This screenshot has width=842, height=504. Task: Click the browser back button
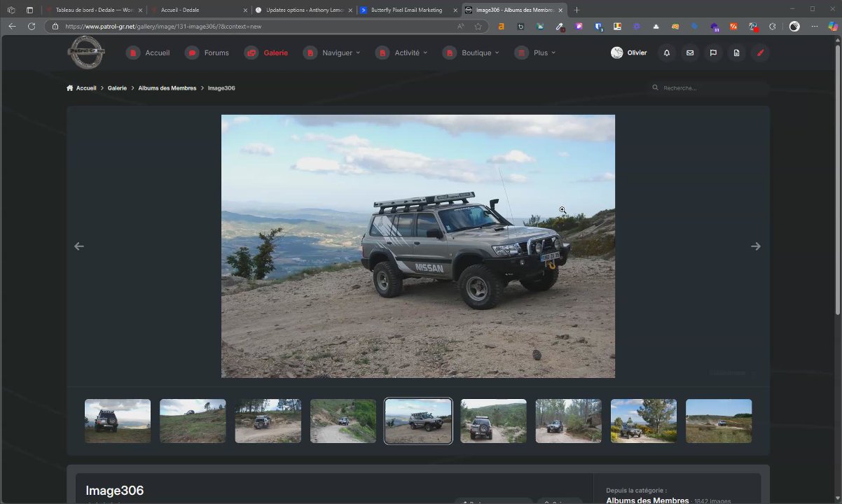click(x=12, y=26)
